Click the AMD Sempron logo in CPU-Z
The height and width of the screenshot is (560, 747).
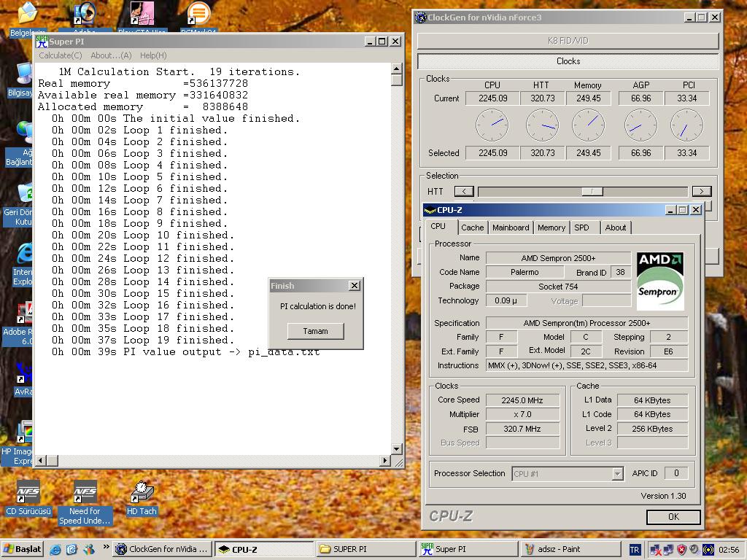[x=660, y=281]
